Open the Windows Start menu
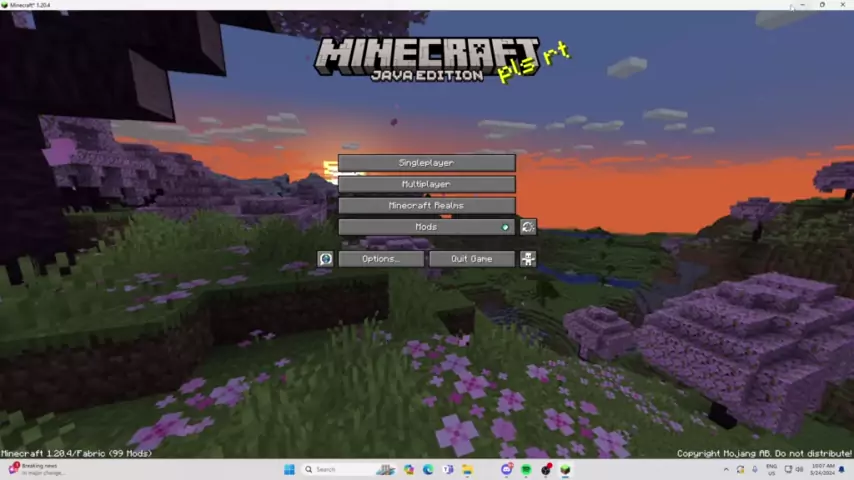The height and width of the screenshot is (480, 854). point(289,469)
